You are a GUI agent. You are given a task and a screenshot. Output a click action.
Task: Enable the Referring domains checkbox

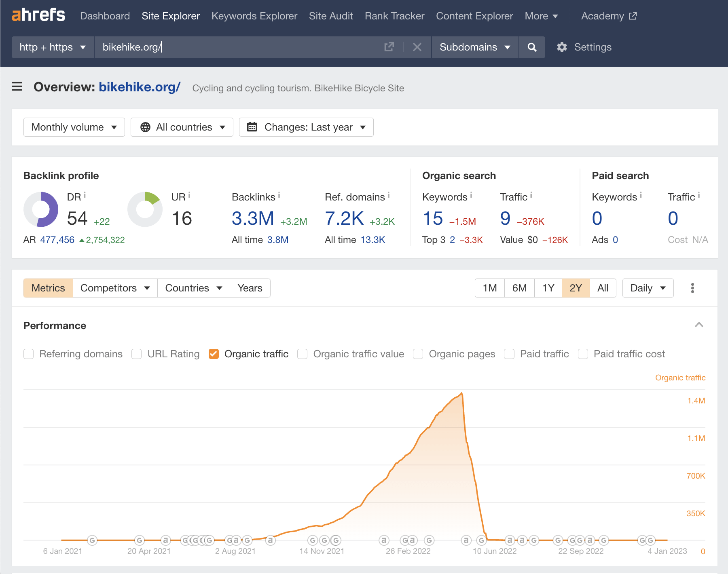(28, 354)
